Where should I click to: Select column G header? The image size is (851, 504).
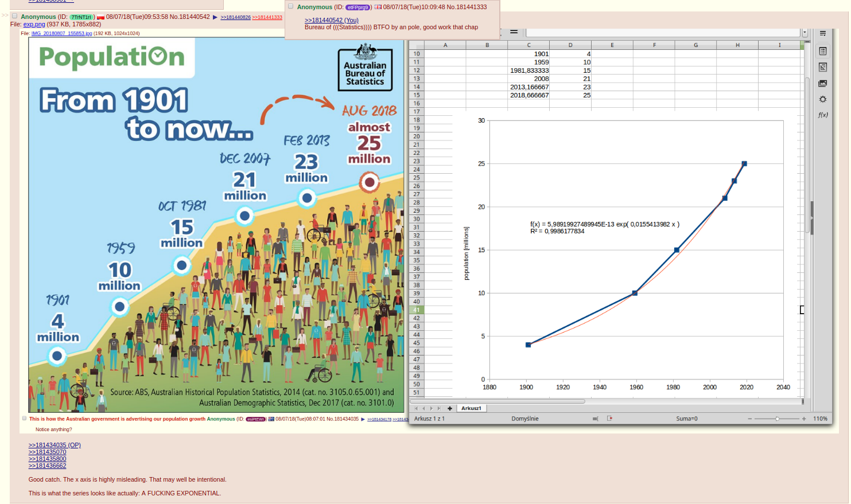point(695,45)
